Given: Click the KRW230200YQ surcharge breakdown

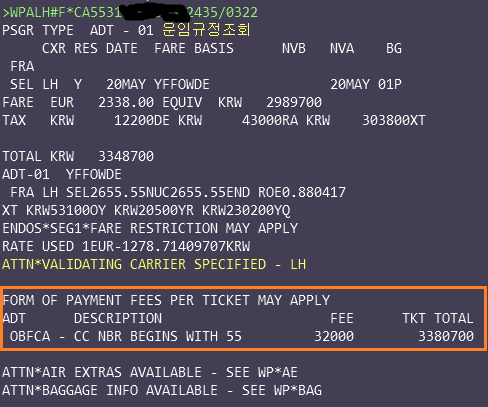Looking at the screenshot, I should pyautogui.click(x=246, y=210).
